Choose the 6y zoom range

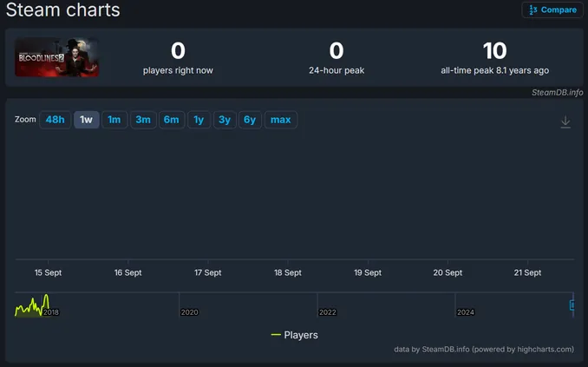pos(250,120)
